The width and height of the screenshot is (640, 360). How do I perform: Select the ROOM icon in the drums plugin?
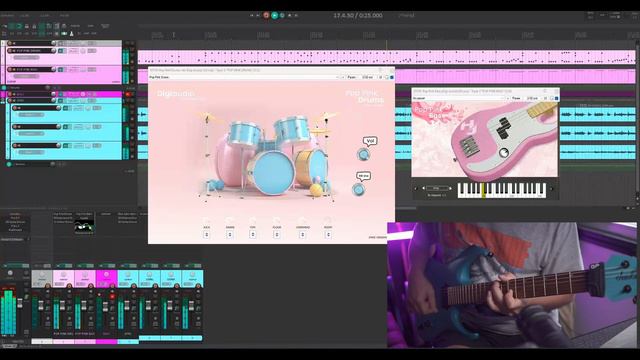click(328, 220)
